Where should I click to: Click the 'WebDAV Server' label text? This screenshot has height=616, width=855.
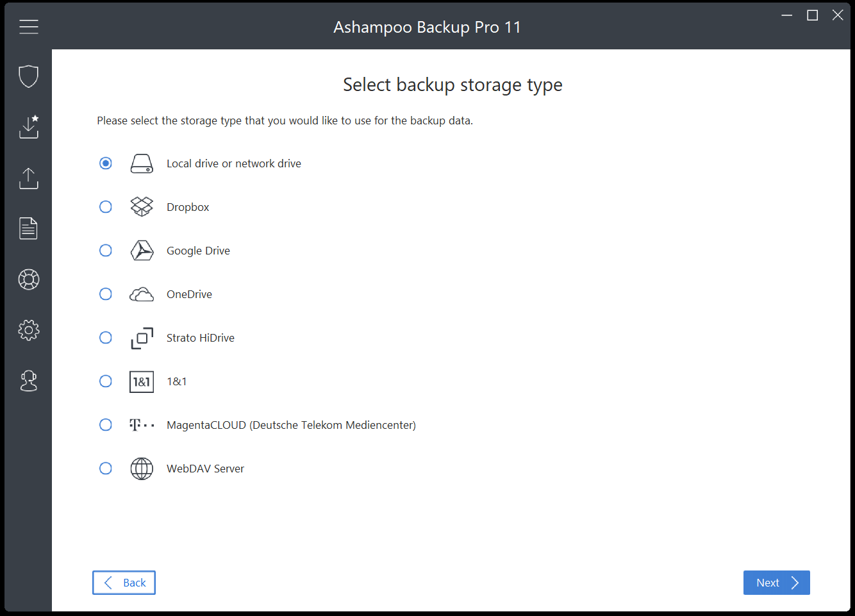click(205, 469)
